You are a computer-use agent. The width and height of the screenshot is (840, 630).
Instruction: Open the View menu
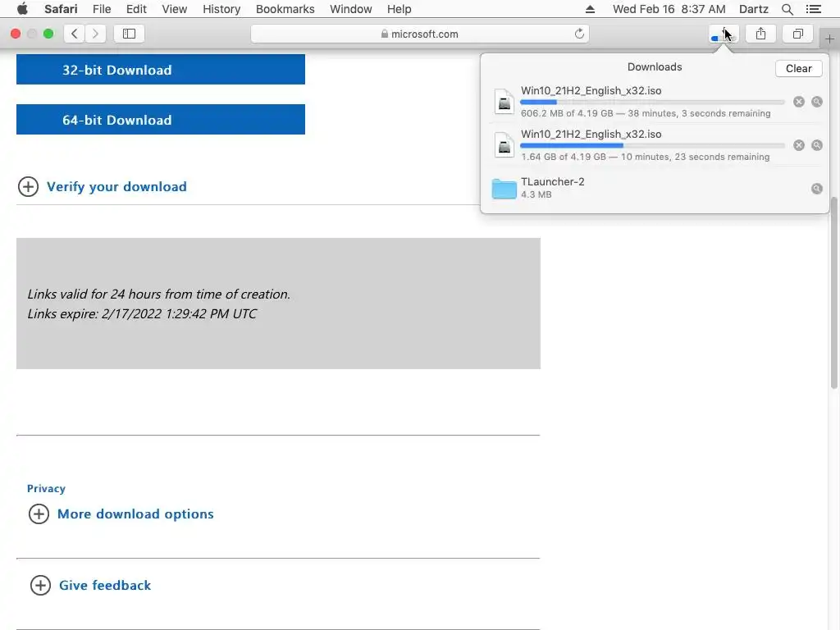[175, 9]
